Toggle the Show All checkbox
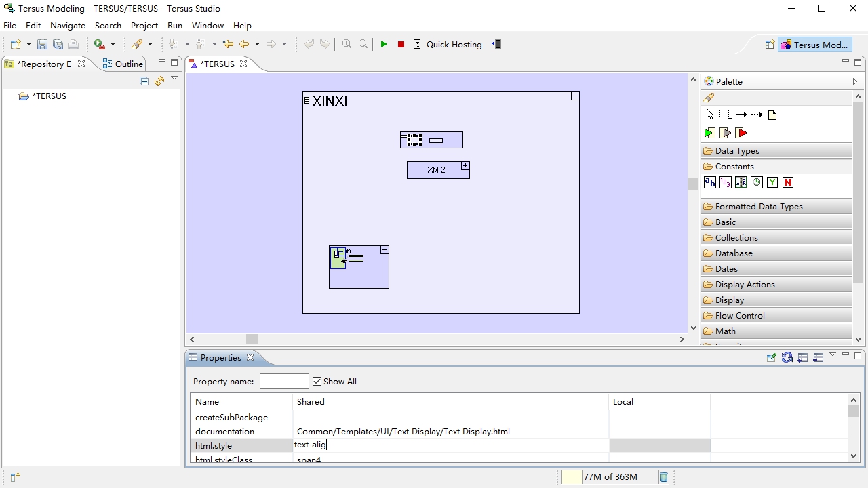Viewport: 868px width, 488px height. click(x=317, y=382)
